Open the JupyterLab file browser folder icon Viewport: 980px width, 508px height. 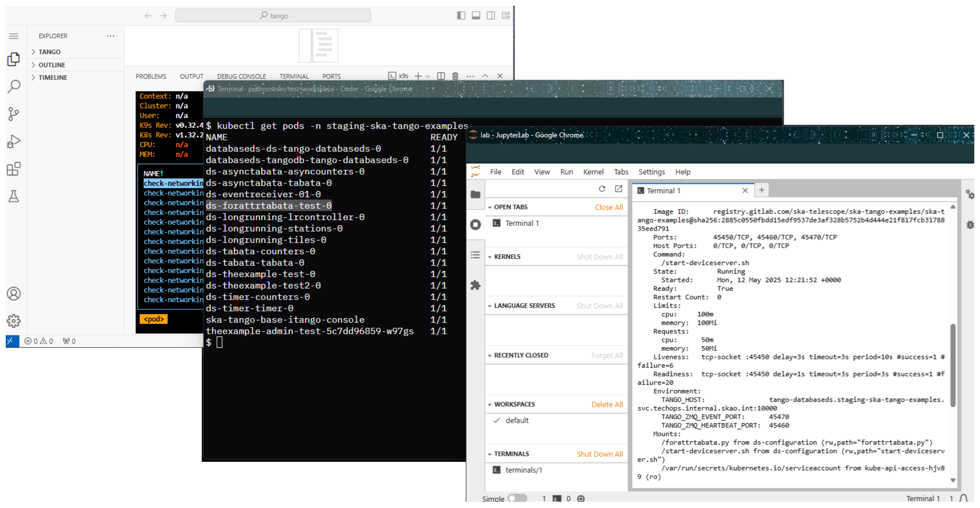[x=476, y=194]
